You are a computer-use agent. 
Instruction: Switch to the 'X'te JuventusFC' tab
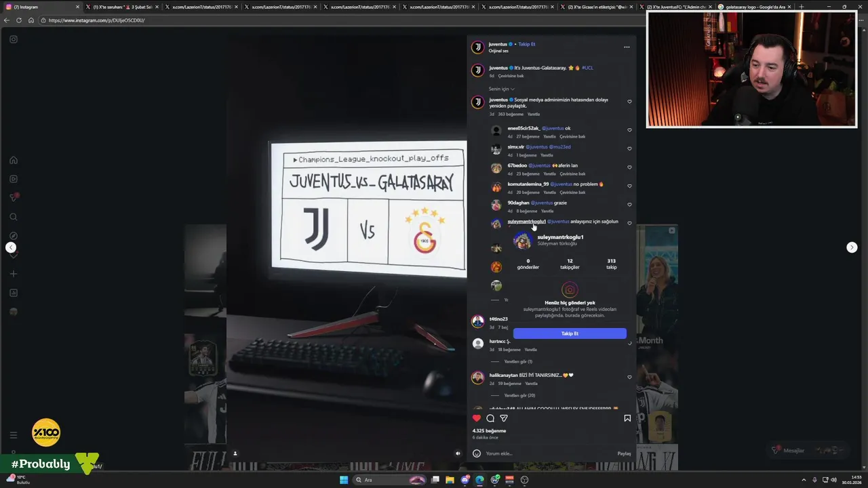click(677, 7)
